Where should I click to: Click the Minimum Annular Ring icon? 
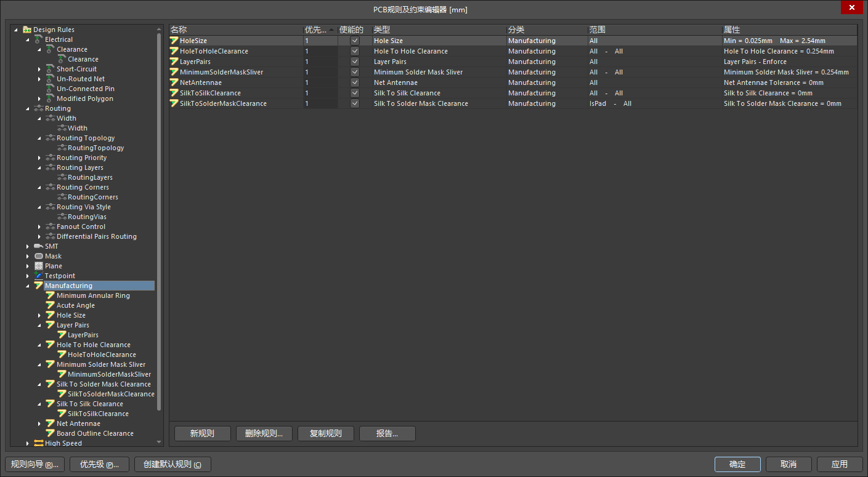[51, 295]
